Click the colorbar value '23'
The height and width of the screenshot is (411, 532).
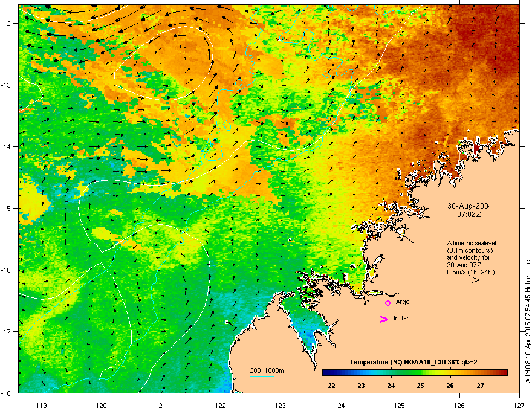click(361, 386)
